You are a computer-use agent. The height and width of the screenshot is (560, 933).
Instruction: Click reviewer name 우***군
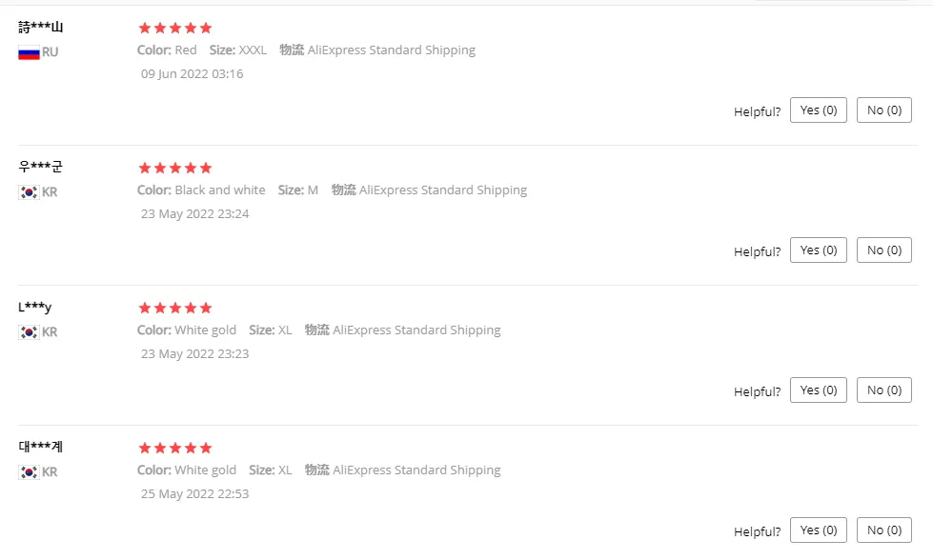click(40, 167)
